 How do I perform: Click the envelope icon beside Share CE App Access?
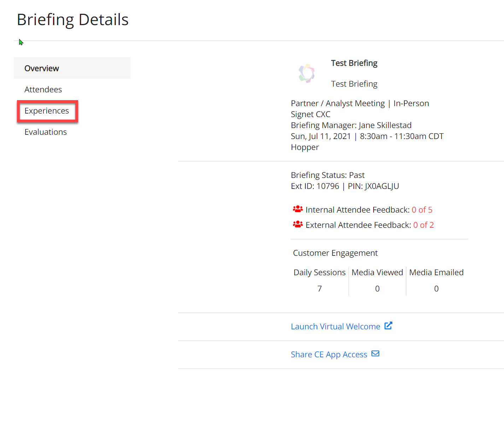[375, 354]
